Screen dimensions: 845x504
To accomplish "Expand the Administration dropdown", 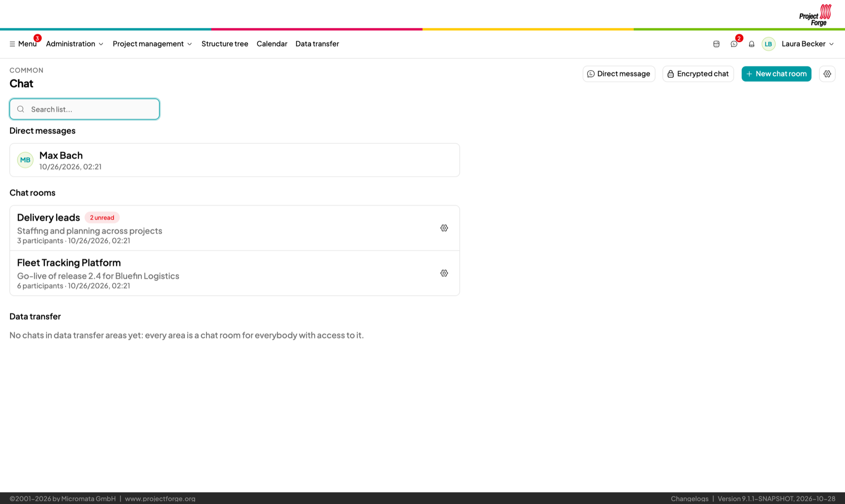I will [x=75, y=44].
